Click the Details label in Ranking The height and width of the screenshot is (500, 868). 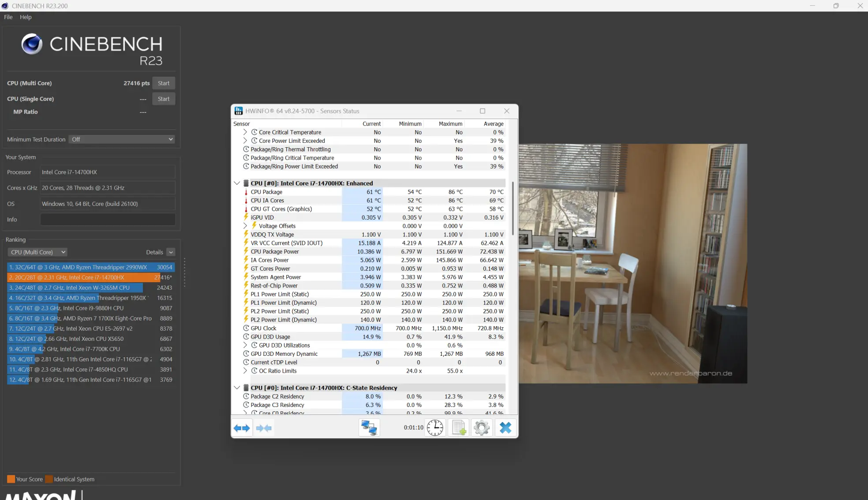(x=154, y=252)
